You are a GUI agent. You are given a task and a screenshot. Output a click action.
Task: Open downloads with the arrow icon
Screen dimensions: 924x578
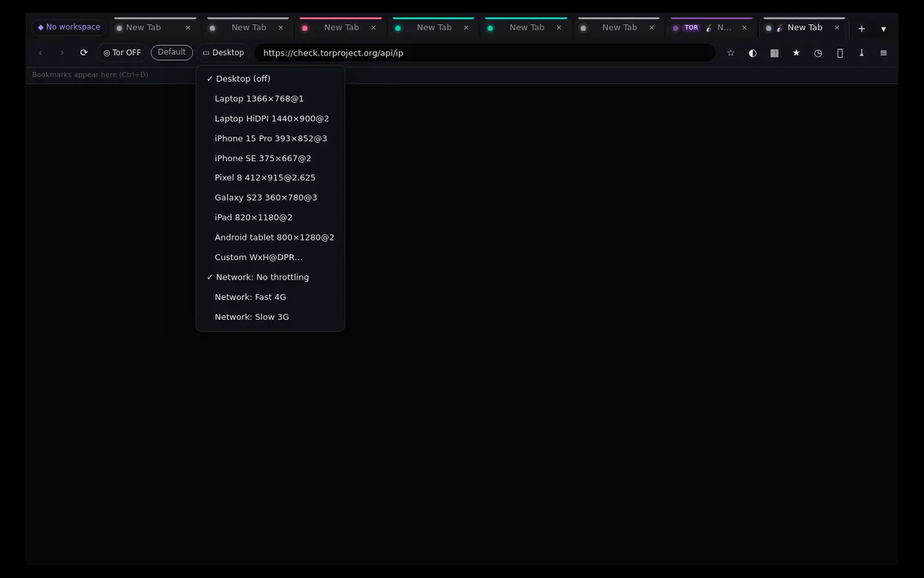point(861,53)
